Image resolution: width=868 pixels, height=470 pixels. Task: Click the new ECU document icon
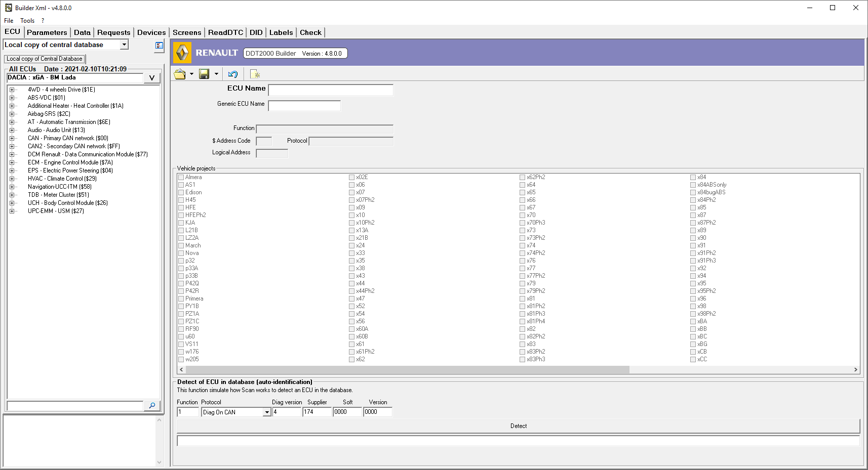pyautogui.click(x=255, y=74)
